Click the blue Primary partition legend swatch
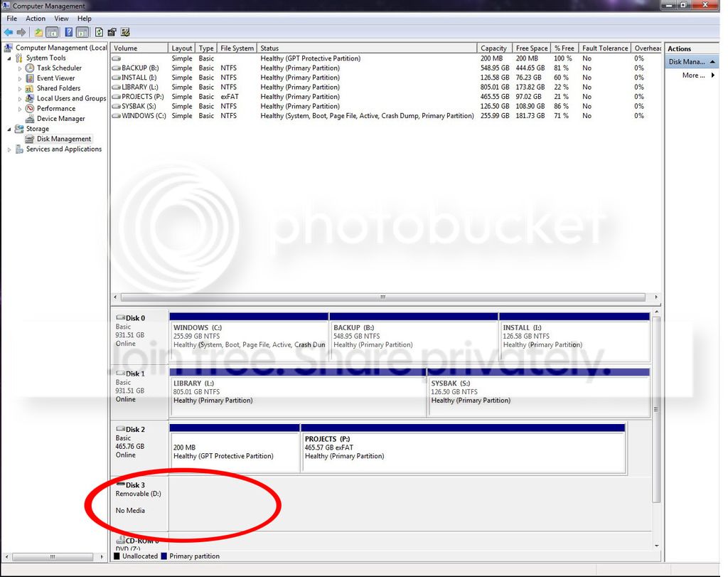This screenshot has width=728, height=577. [x=164, y=556]
